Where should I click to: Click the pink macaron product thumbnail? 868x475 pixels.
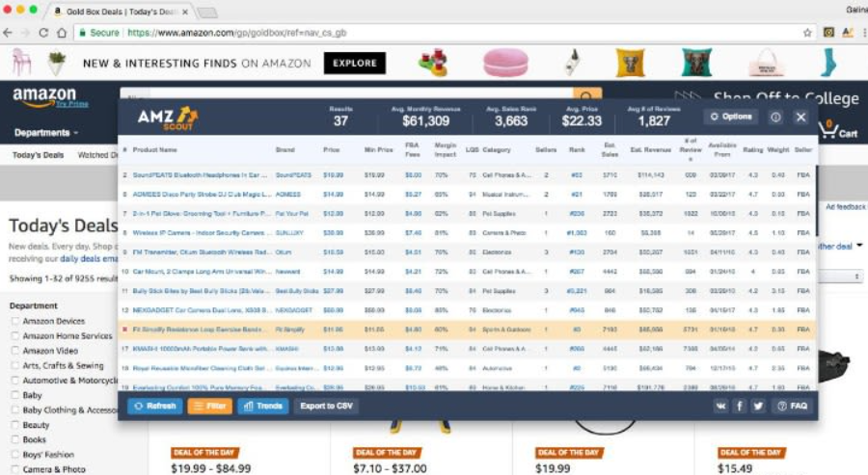coord(505,63)
